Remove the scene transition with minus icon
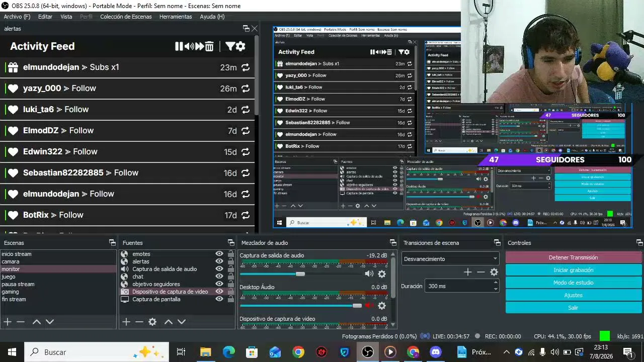The width and height of the screenshot is (644, 362). (x=481, y=272)
